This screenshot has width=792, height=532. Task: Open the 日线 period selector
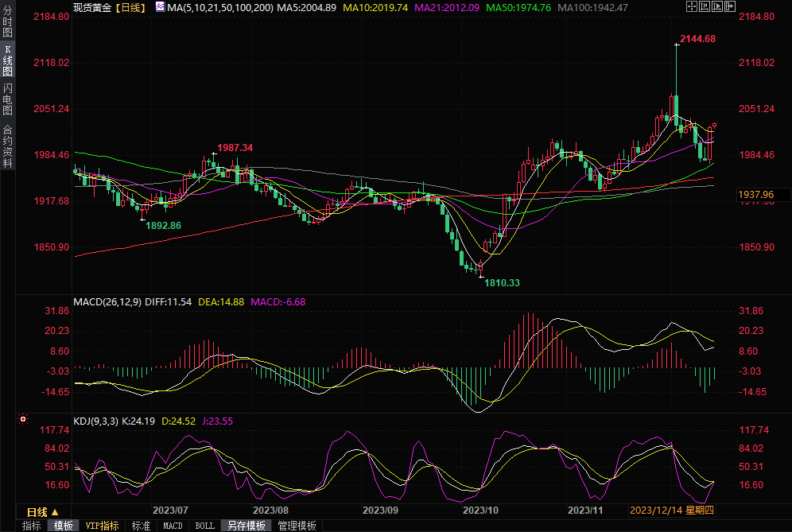tap(42, 511)
